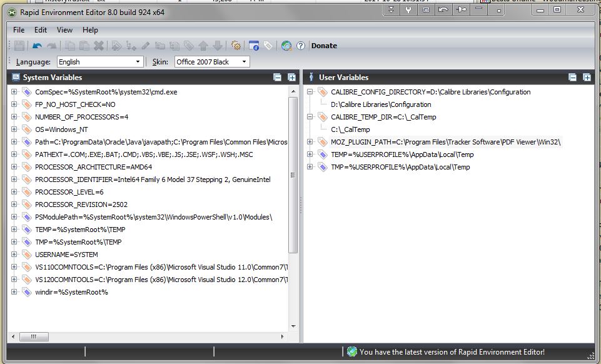Click the window info icon in toolbar
This screenshot has height=364, width=601.
point(254,46)
